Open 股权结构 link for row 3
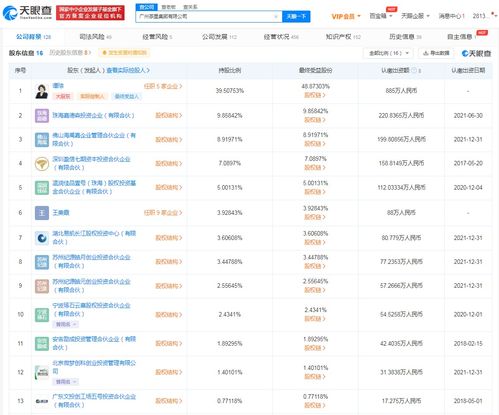 pyautogui.click(x=169, y=139)
